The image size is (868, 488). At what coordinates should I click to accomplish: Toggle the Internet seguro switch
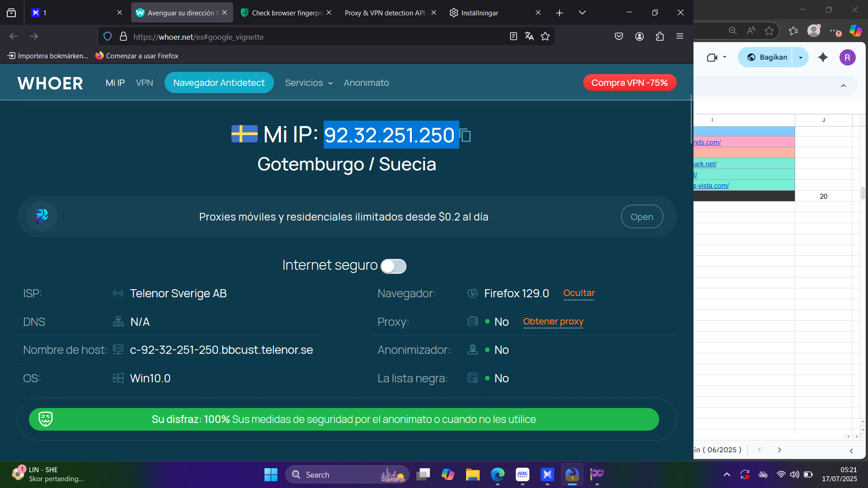(393, 266)
